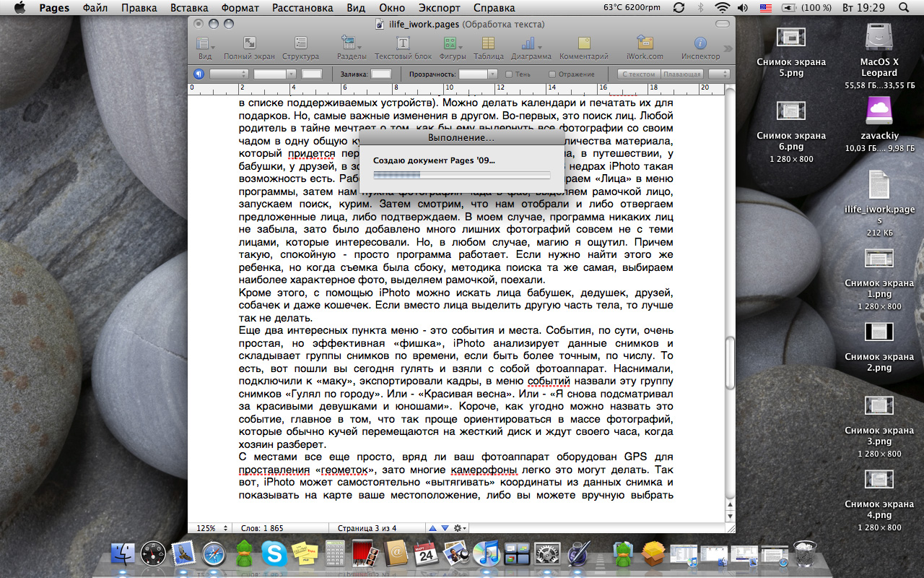Open Stickies from the Dock

pos(305,554)
